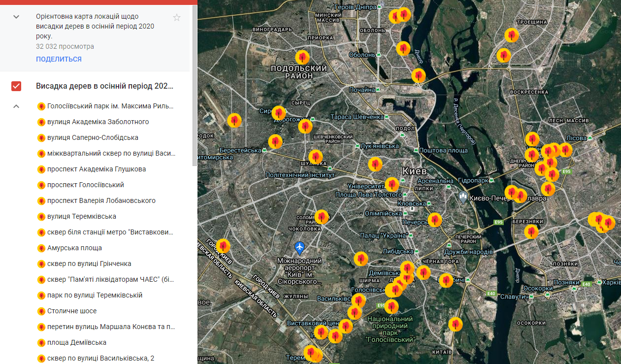Click tree marker at Лісова metro
Viewport: 621px width, 364px height.
565,150
